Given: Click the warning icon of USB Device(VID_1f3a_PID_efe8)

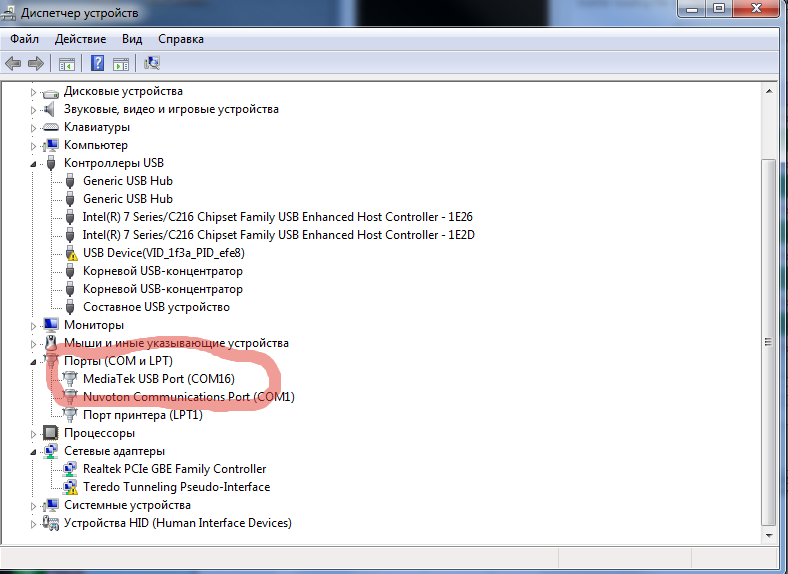Looking at the screenshot, I should pos(71,253).
